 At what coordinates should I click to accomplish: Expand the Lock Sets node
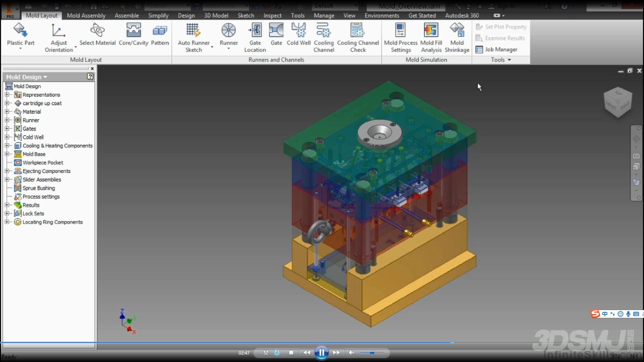[x=7, y=214]
